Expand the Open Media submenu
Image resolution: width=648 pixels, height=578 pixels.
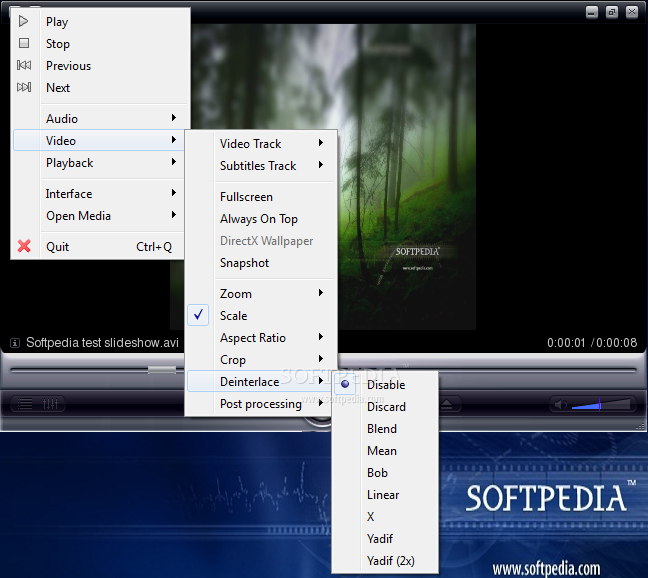click(98, 216)
